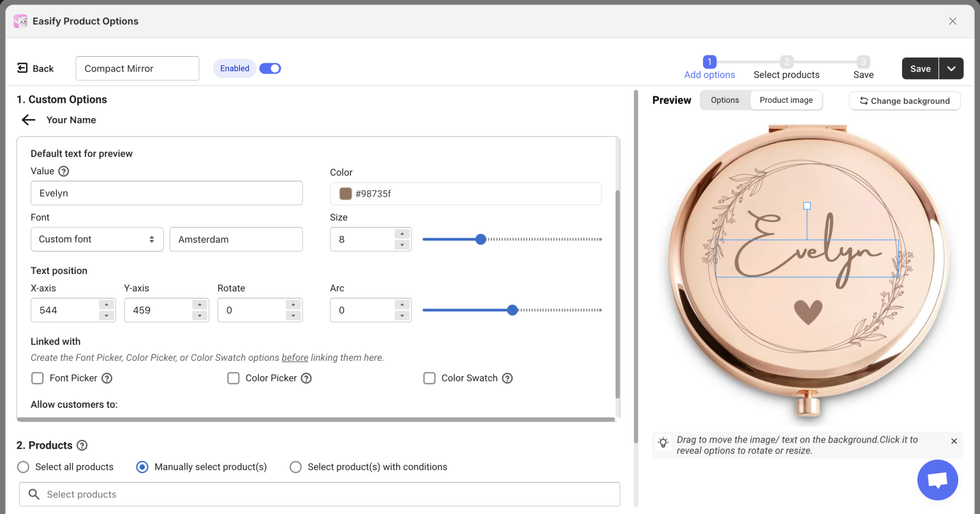Click the help icon next to Value

click(63, 171)
